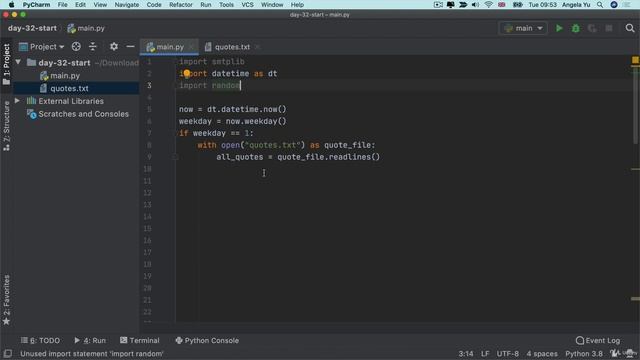This screenshot has width=640, height=360.
Task: Open the Wi-Fi status menu
Action: point(488,4)
